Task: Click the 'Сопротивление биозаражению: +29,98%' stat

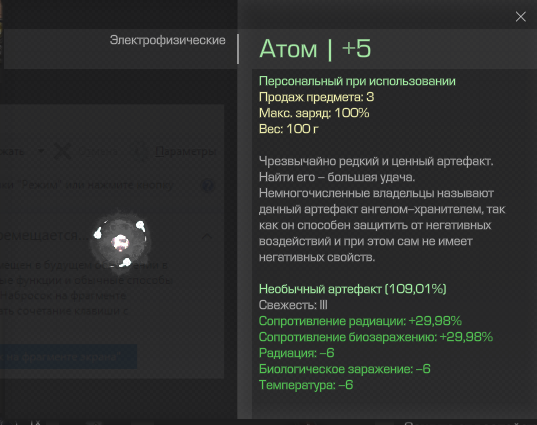Action: [x=376, y=337]
